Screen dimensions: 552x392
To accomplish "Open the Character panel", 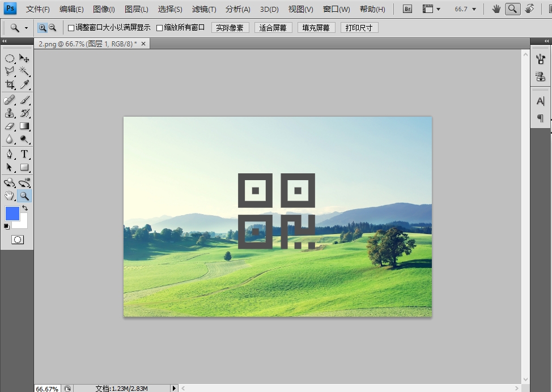I will click(x=541, y=101).
